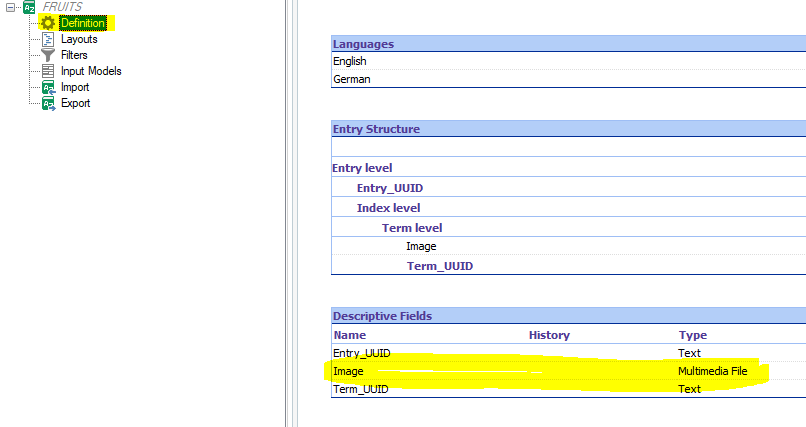Screen dimensions: 806x427
Task: Select English in the Languages list
Action: [x=350, y=62]
